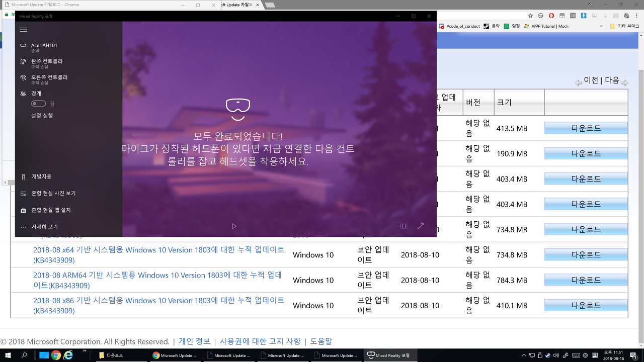Open a new tab in Chrome
This screenshot has width=644, height=362.
[270, 5]
